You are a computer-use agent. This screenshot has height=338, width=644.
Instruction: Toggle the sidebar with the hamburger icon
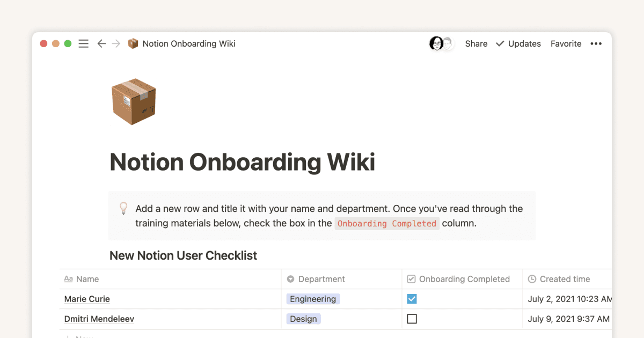pos(83,43)
